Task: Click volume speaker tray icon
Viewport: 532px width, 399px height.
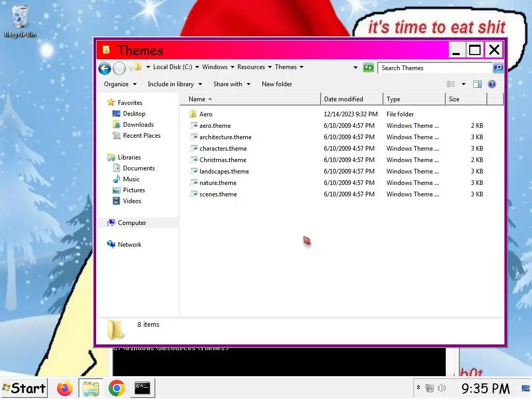Action: point(442,388)
